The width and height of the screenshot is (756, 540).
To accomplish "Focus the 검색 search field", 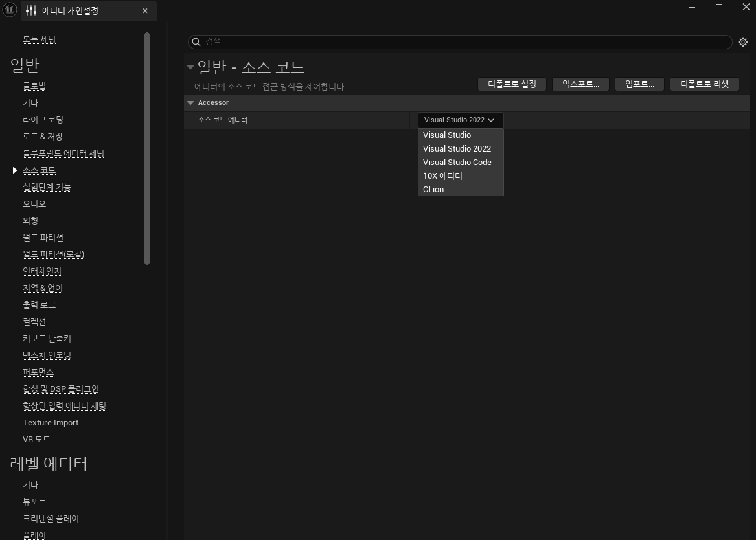I will pos(460,42).
